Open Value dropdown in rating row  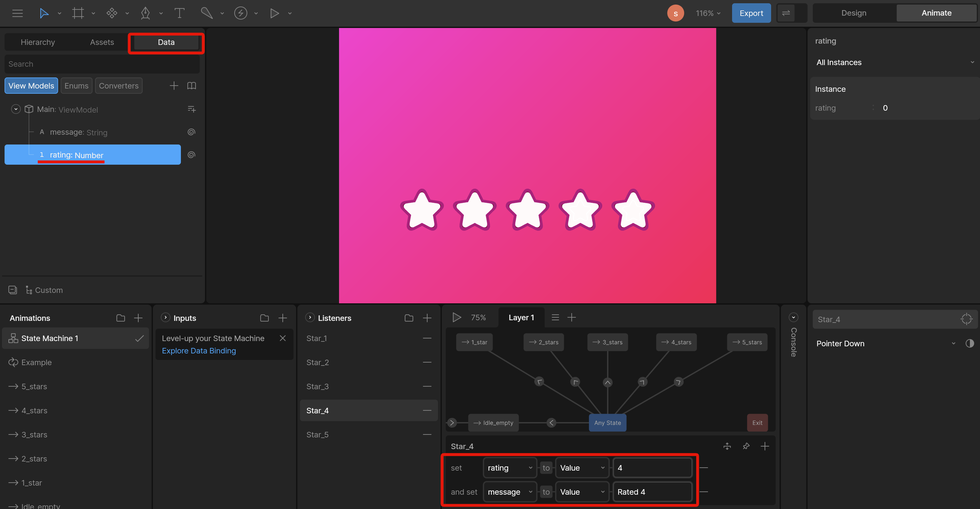[582, 468]
